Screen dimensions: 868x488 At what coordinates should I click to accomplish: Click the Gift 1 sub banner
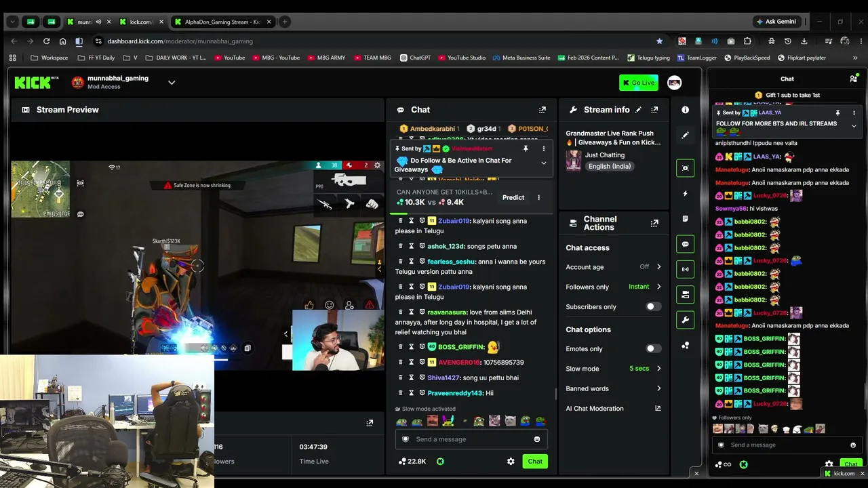[x=787, y=96]
